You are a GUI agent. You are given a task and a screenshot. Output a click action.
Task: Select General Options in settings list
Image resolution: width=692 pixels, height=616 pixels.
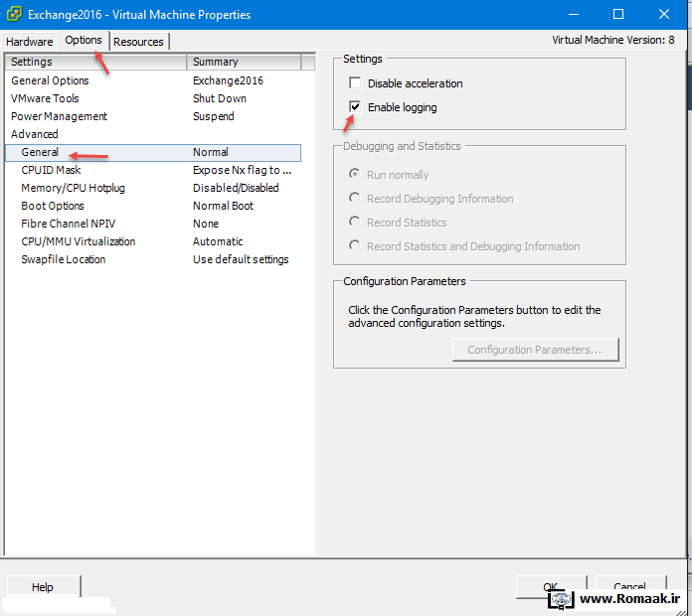(x=153, y=80)
